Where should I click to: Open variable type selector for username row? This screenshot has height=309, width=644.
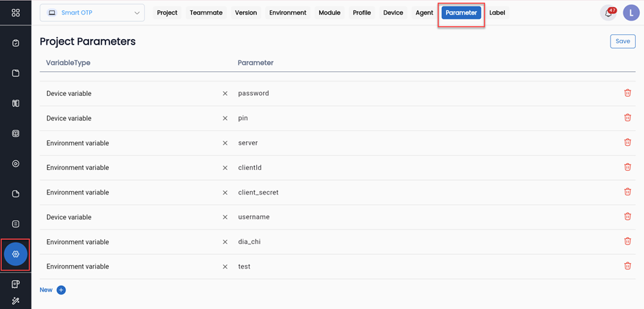[x=130, y=217]
